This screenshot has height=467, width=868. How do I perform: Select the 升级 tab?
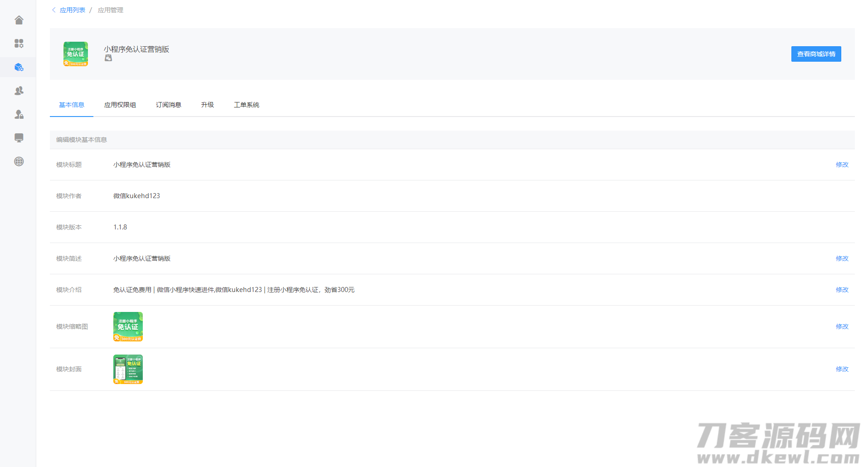[x=208, y=105]
